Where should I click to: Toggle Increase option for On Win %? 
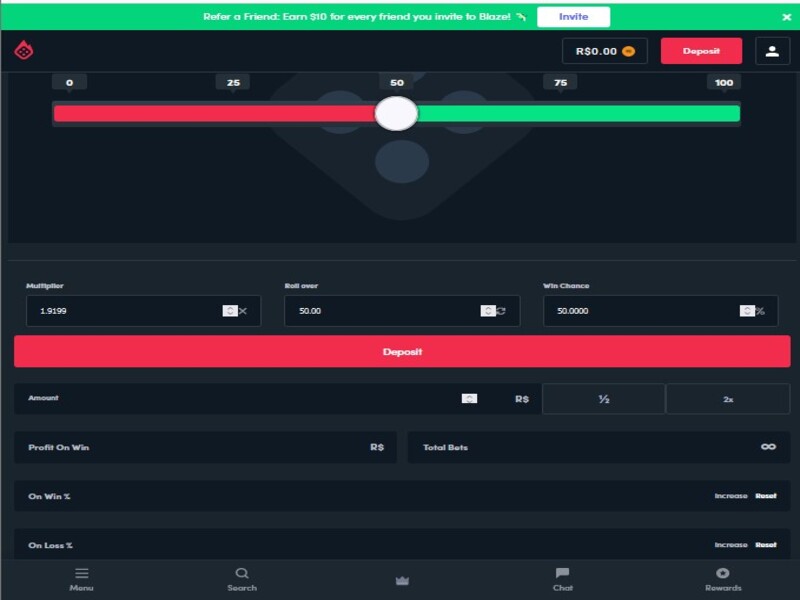(731, 496)
